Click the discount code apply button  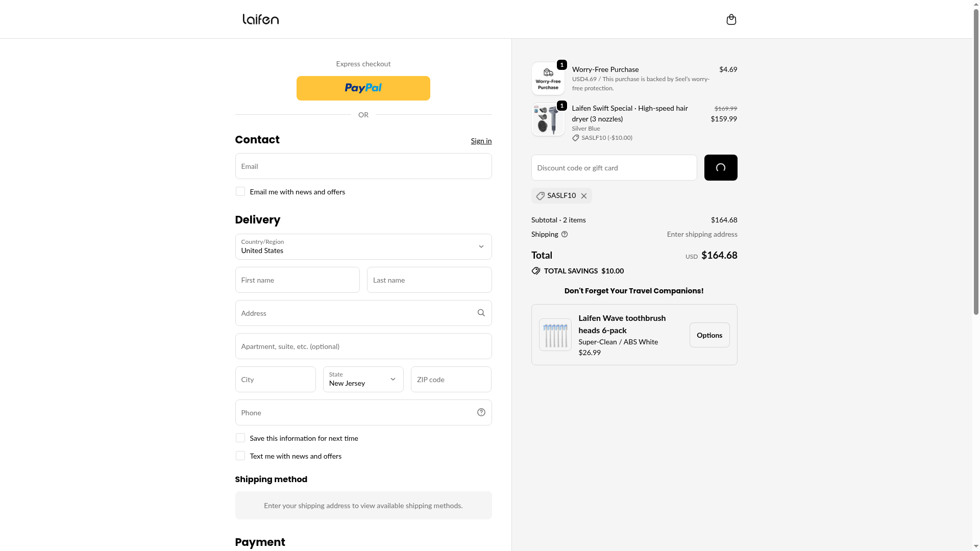point(720,167)
